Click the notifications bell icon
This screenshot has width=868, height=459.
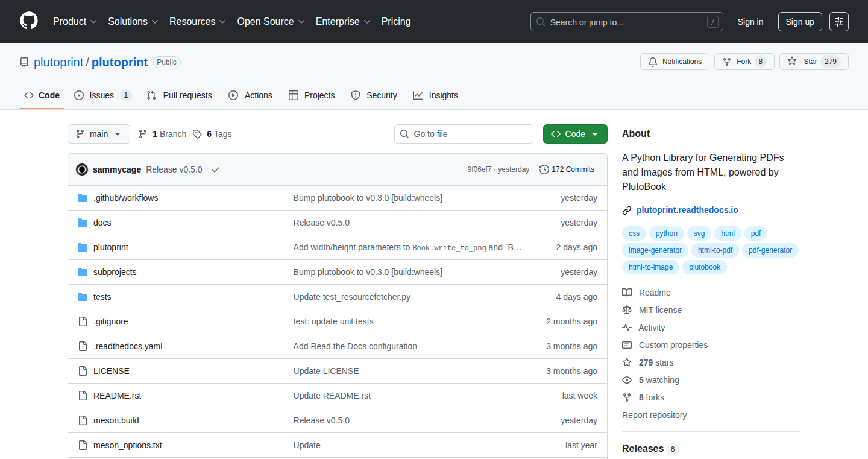tap(653, 62)
